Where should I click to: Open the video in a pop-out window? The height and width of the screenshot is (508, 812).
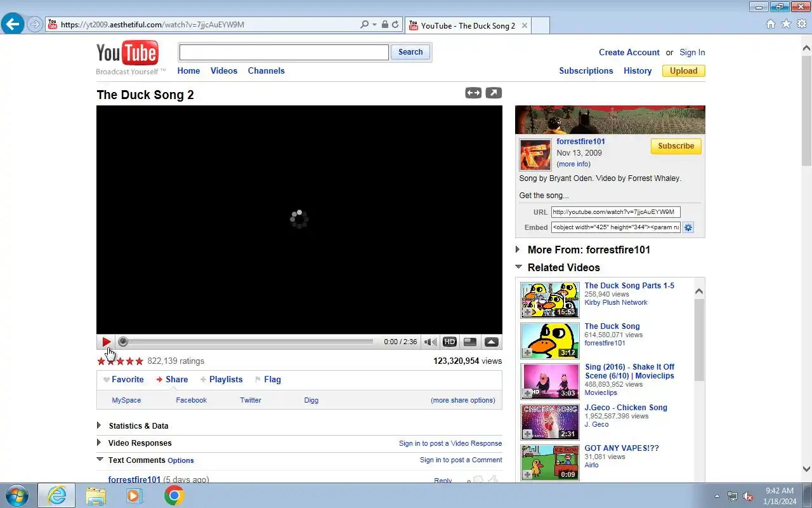coord(494,93)
